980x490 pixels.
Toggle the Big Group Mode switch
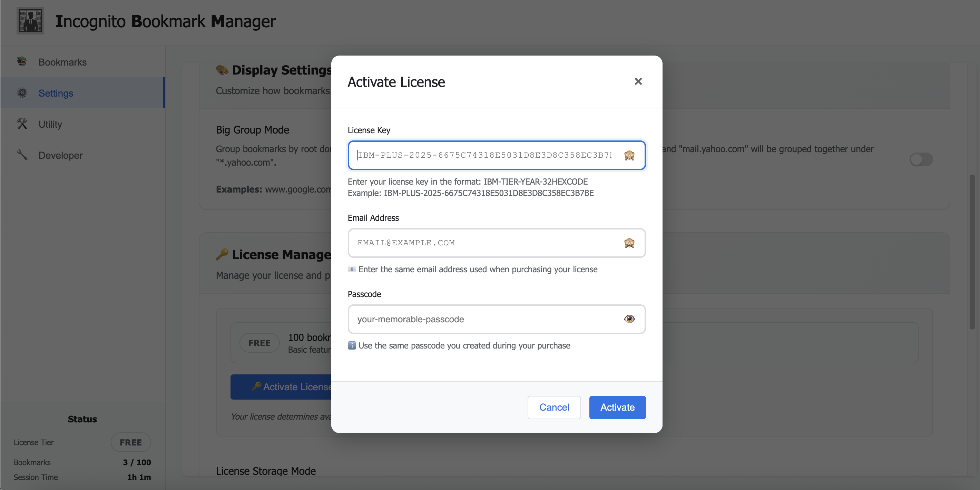[921, 159]
